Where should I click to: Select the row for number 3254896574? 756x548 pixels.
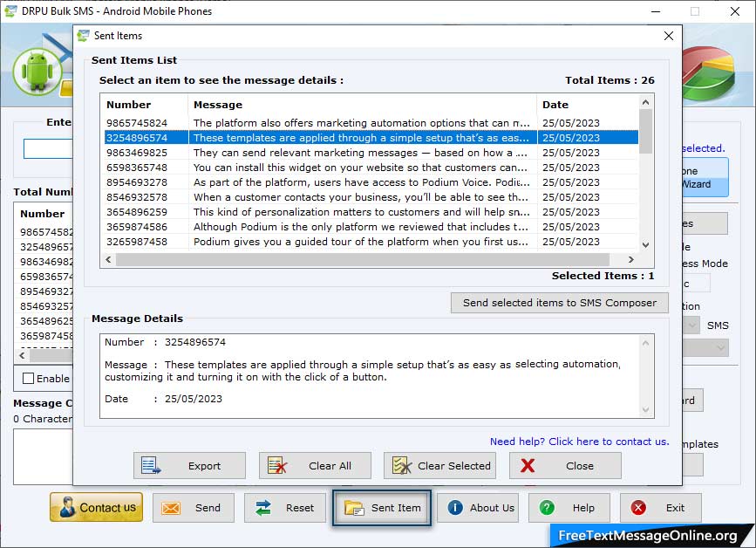tap(371, 138)
